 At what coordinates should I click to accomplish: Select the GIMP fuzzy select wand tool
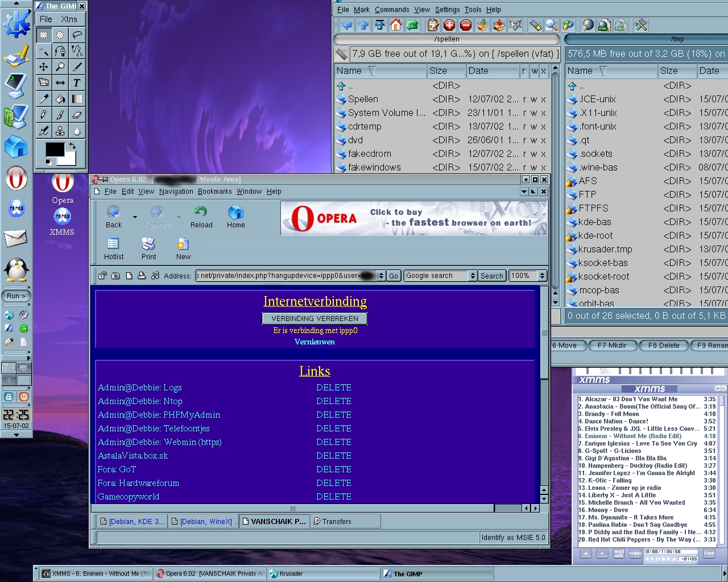[44, 51]
